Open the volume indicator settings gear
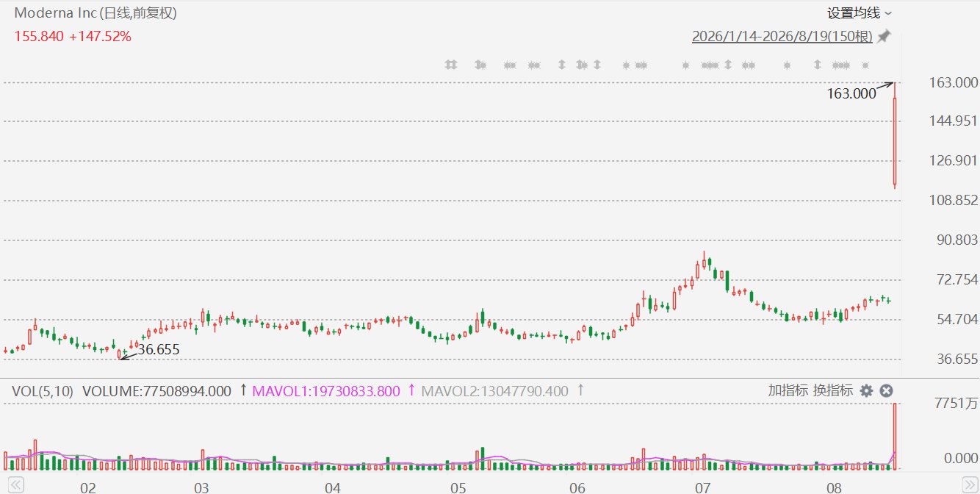Screen dimensions: 980x494 [867, 390]
